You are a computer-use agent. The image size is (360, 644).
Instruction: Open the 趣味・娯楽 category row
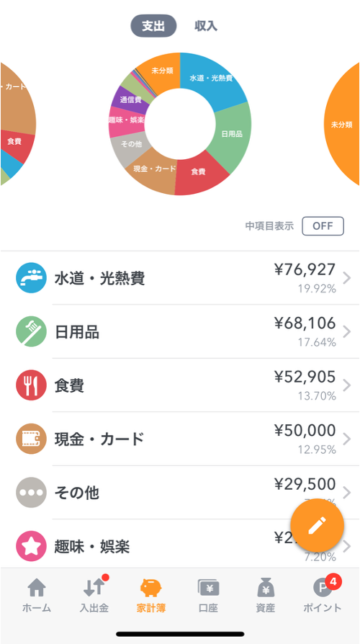tap(180, 545)
